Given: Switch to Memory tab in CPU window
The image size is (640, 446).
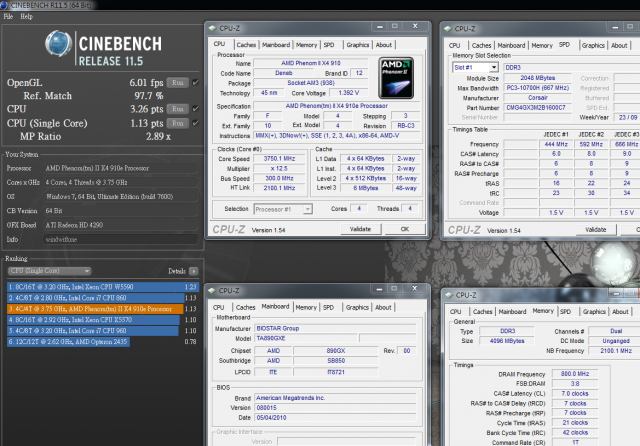Looking at the screenshot, I should 306,45.
